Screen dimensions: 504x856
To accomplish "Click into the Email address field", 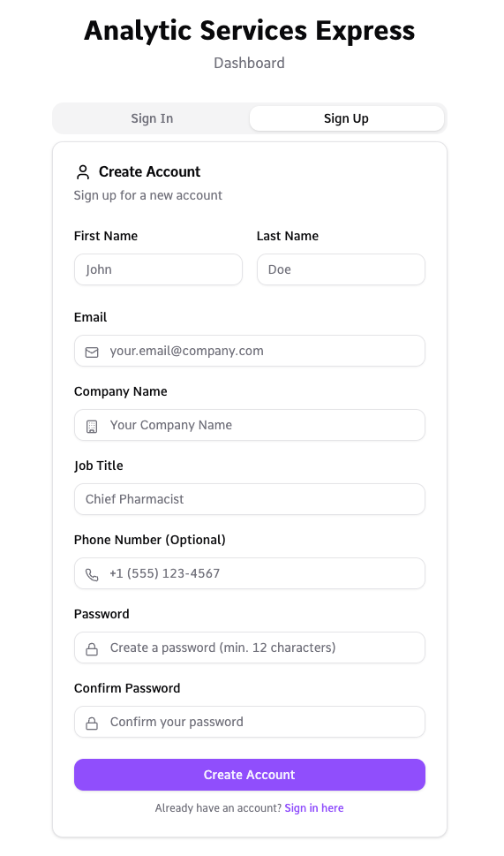I will 250,351.
